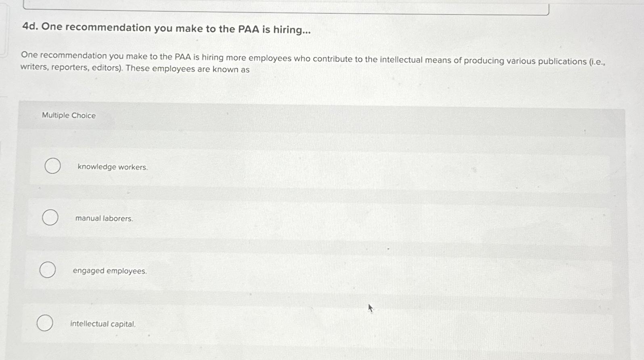Click the answer text 'intellectual capital'
The image size is (644, 360).
pos(102,324)
